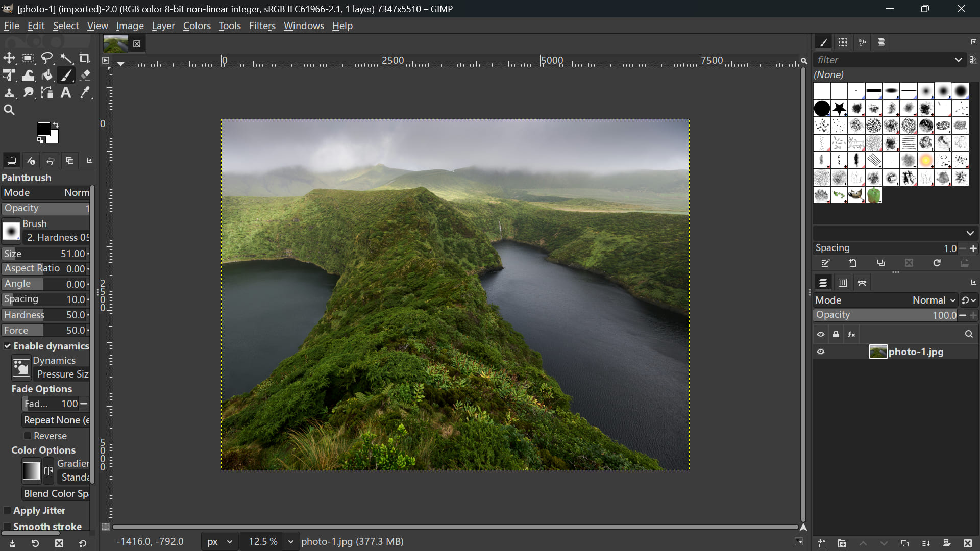Screen dimensions: 980x551
Task: Open the foreground color swatch
Action: tap(44, 129)
